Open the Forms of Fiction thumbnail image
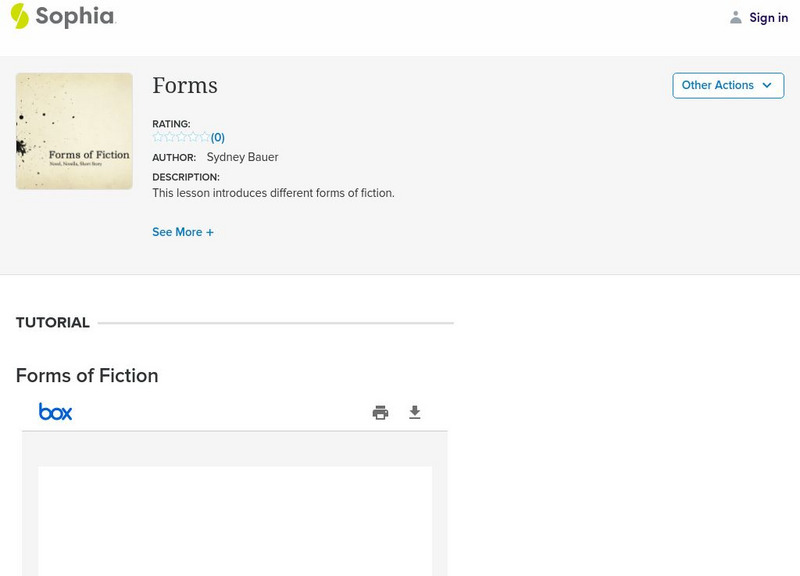 click(x=74, y=131)
